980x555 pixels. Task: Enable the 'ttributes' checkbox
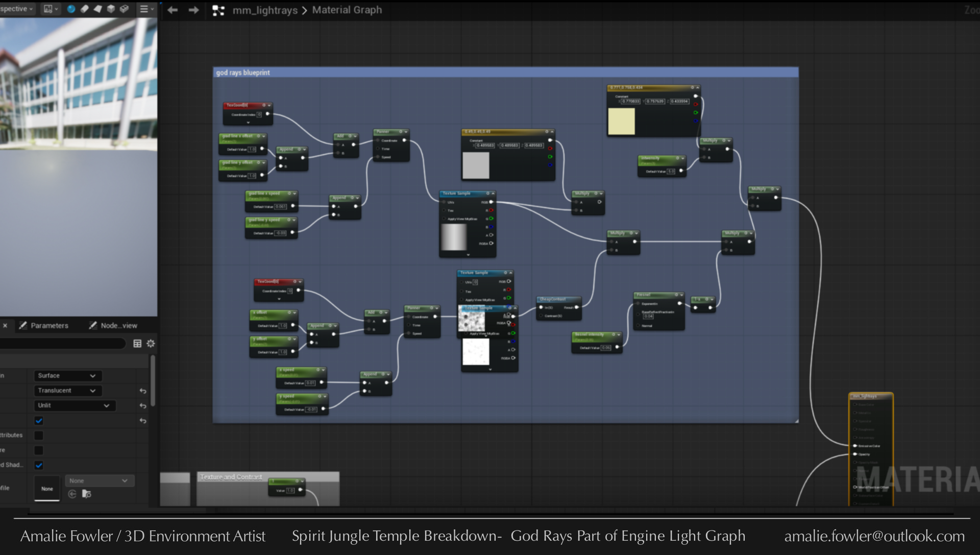tap(39, 436)
